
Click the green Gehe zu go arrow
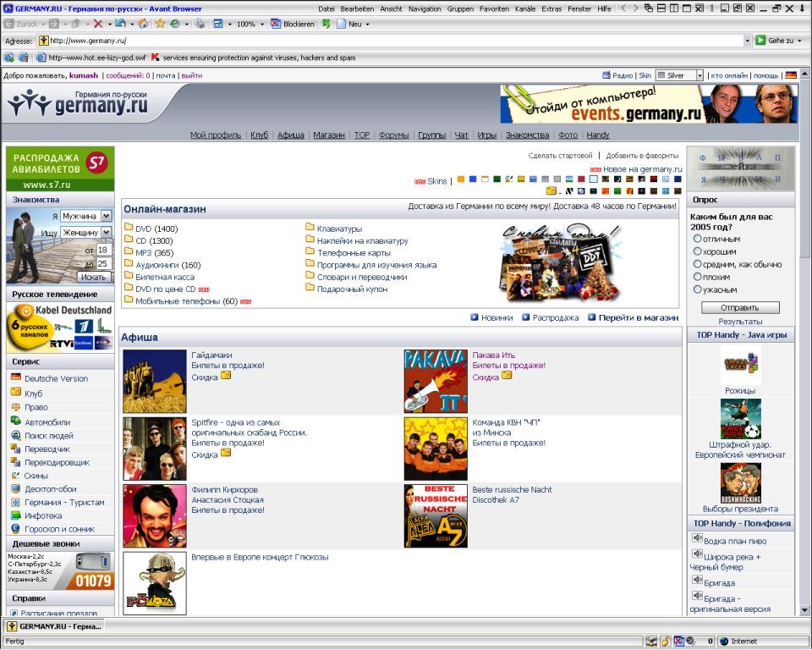pyautogui.click(x=760, y=40)
